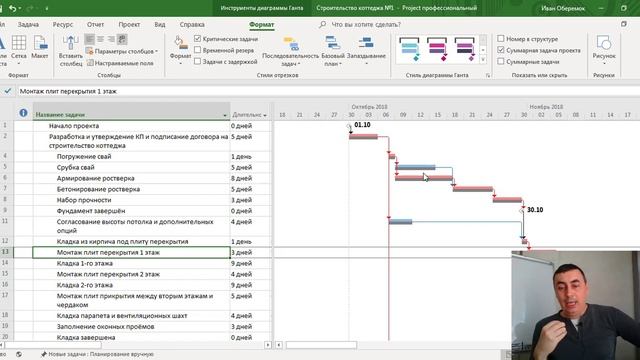Select the teal Gantt chart style
This screenshot has height=360, width=640.
click(x=409, y=49)
